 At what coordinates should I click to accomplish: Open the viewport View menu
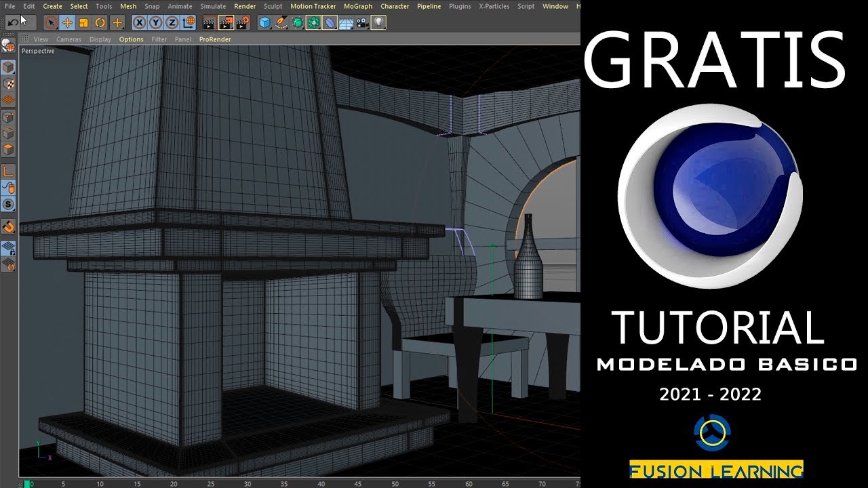(x=41, y=39)
